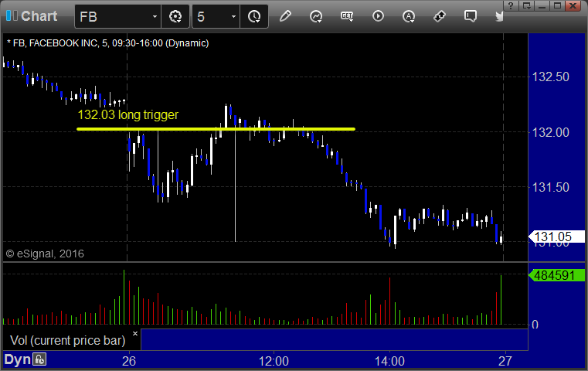The width and height of the screenshot is (588, 371).
Task: Select the '132.03 long trigger' annotation text
Action: (127, 114)
